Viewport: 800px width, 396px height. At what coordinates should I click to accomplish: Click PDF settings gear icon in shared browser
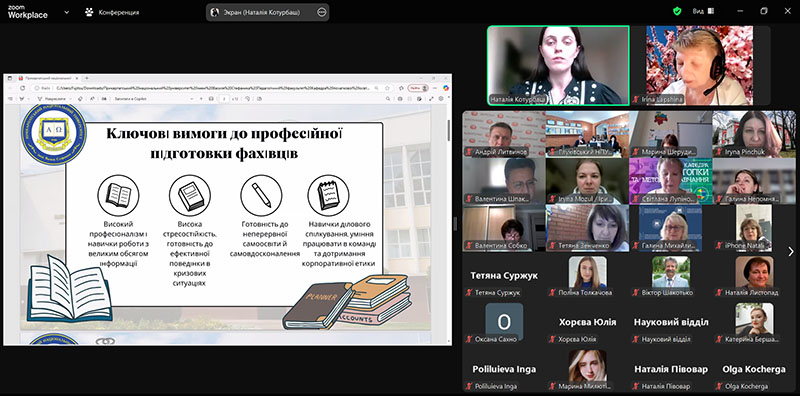(442, 98)
